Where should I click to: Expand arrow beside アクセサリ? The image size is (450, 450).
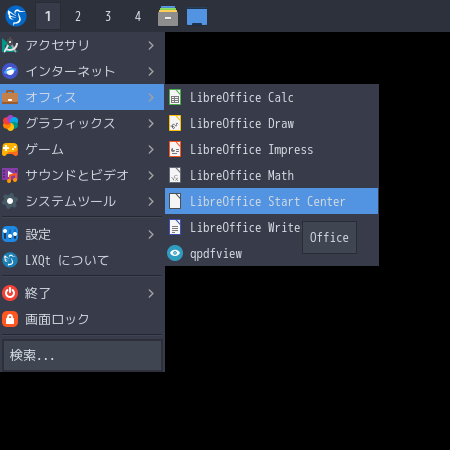pos(151,45)
